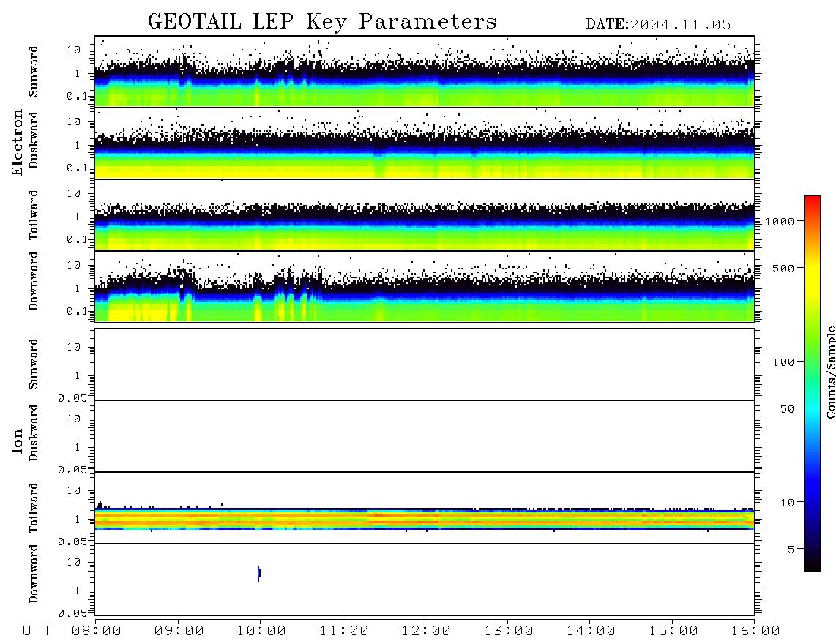Click the Ion "Sunward" panel label

pyautogui.click(x=34, y=364)
